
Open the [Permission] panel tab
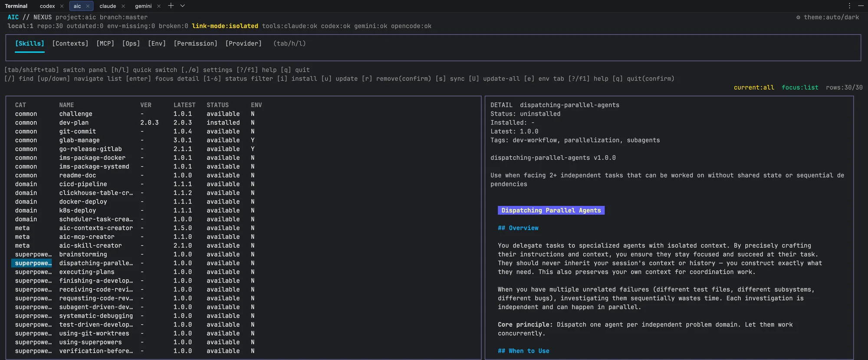[196, 43]
